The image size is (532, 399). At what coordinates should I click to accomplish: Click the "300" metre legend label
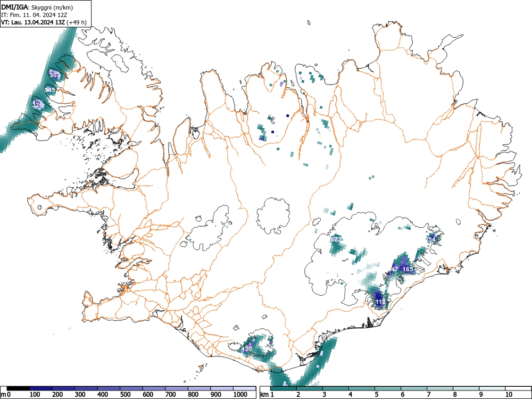(80, 395)
